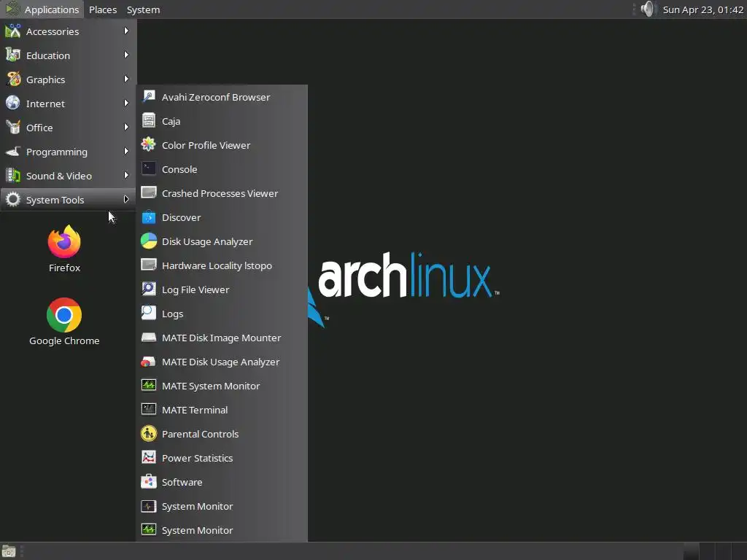
Task: Open the Places menu
Action: tap(103, 9)
